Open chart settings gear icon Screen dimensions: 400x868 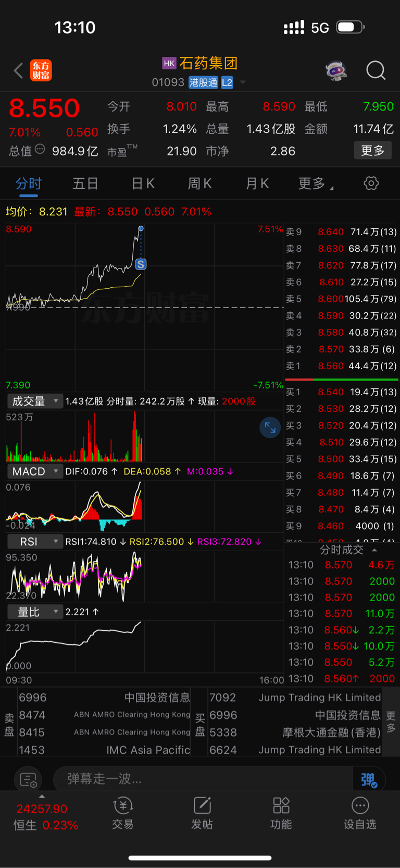coord(371,184)
